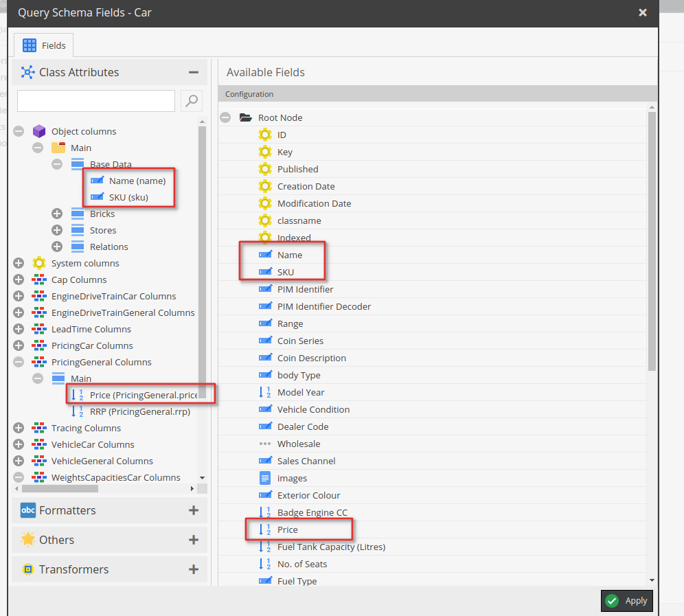This screenshot has width=684, height=616.
Task: Click the numeric icon beside Badge Engine CC
Action: click(265, 512)
